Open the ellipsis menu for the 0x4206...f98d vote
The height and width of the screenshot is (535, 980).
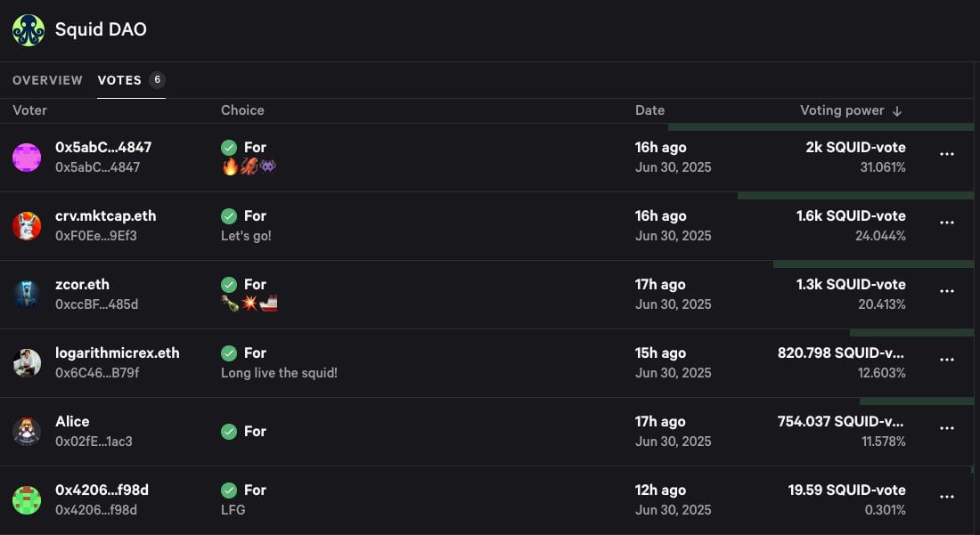(x=947, y=498)
